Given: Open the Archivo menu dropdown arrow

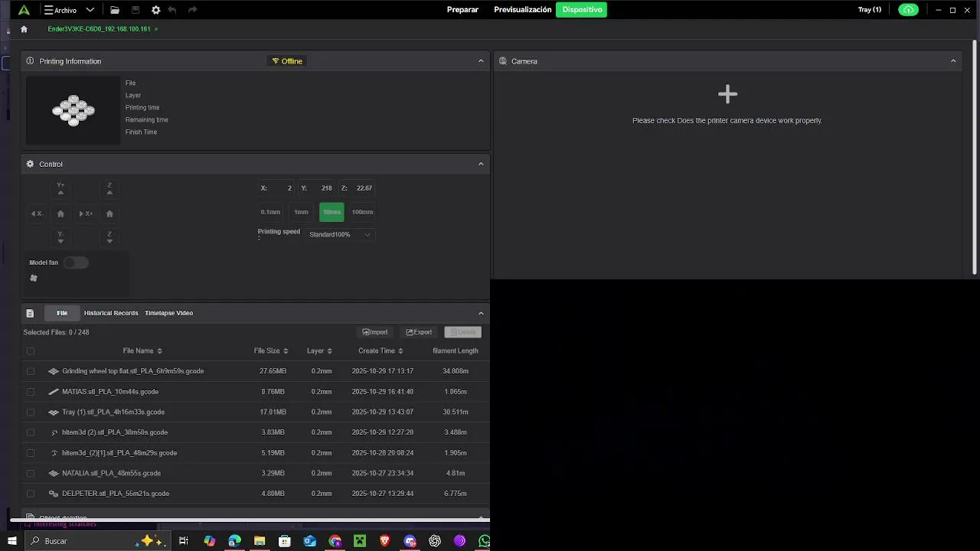Looking at the screenshot, I should [x=90, y=10].
